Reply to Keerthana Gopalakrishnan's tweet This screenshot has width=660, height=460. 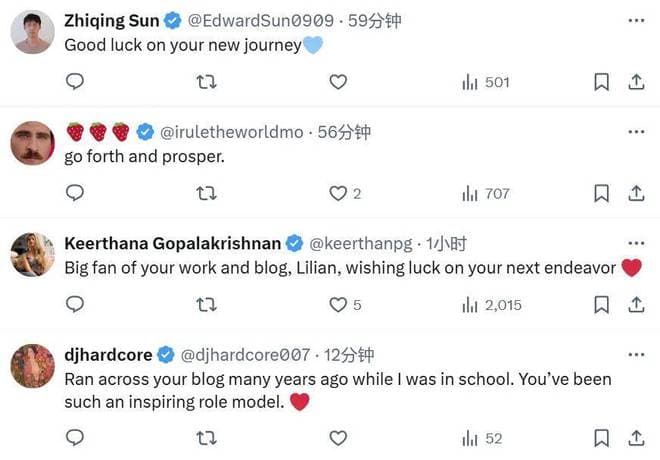75,304
